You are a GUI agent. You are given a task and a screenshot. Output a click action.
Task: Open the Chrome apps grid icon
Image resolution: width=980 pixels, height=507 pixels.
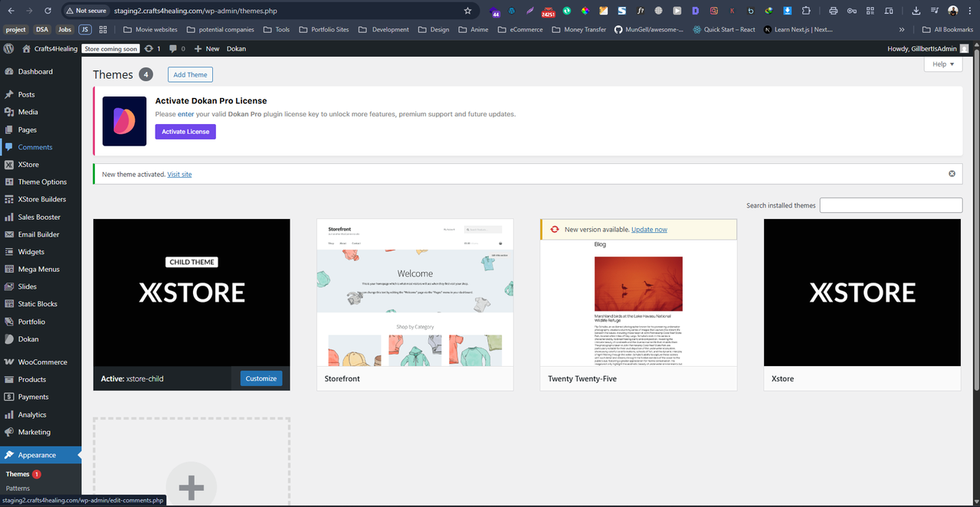[x=103, y=29]
